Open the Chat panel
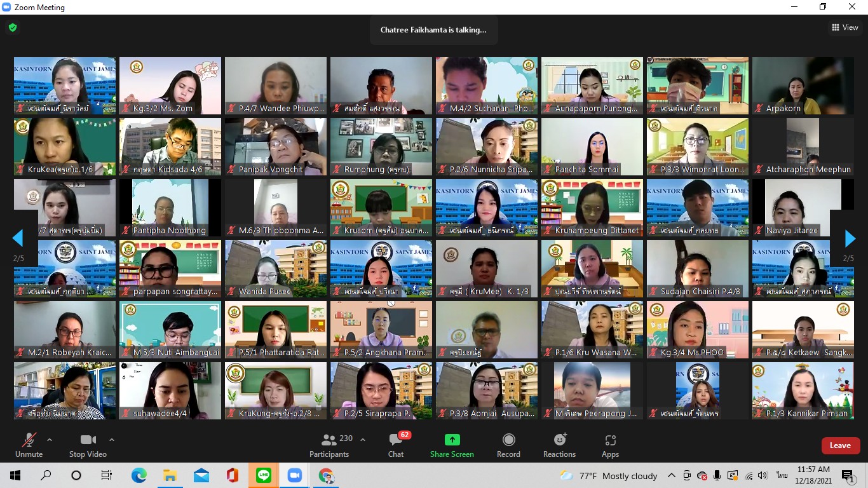 tap(396, 445)
